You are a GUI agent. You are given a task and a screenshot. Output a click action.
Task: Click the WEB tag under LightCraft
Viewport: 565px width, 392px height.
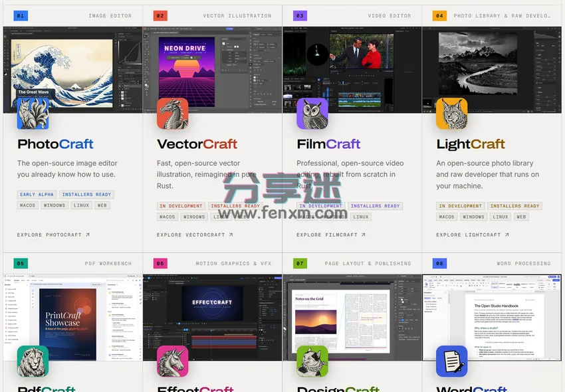[x=521, y=217]
